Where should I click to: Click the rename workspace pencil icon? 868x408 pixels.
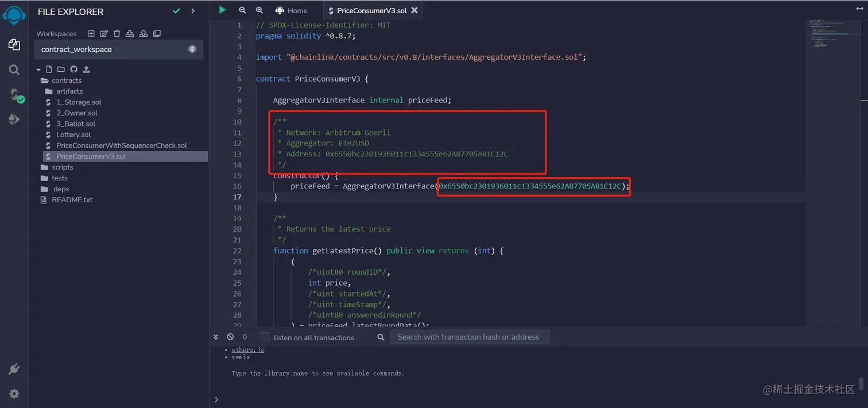(104, 34)
